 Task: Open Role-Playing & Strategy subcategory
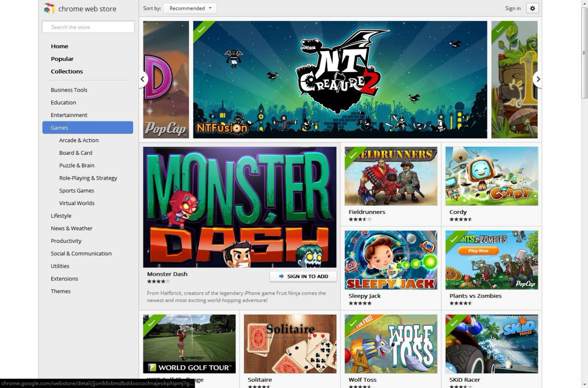[x=88, y=178]
